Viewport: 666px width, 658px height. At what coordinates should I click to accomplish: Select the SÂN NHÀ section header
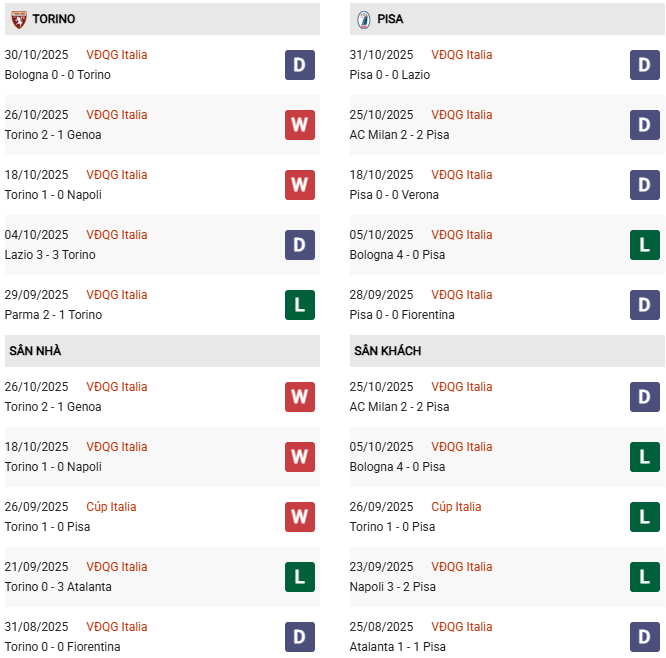pyautogui.click(x=35, y=351)
